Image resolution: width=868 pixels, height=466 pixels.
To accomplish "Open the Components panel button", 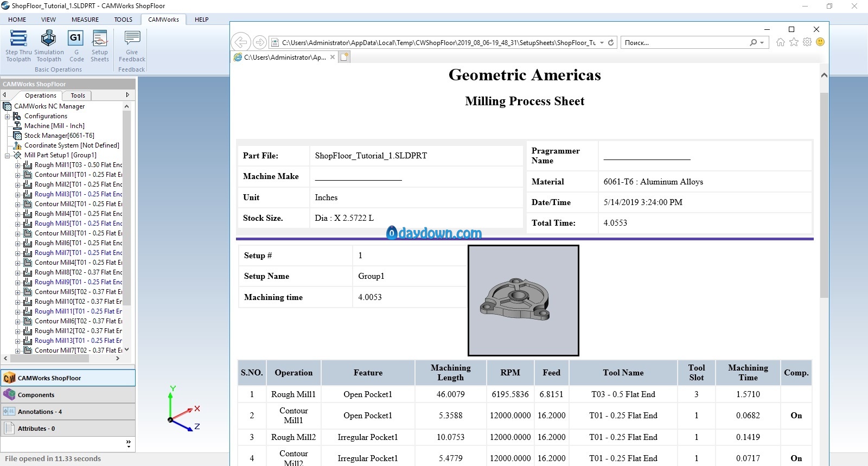I will [68, 395].
